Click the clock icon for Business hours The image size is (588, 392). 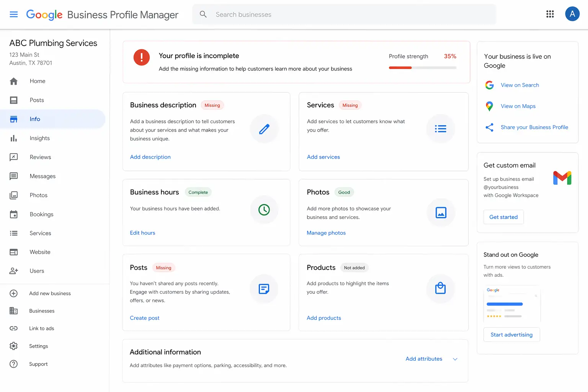[264, 210]
